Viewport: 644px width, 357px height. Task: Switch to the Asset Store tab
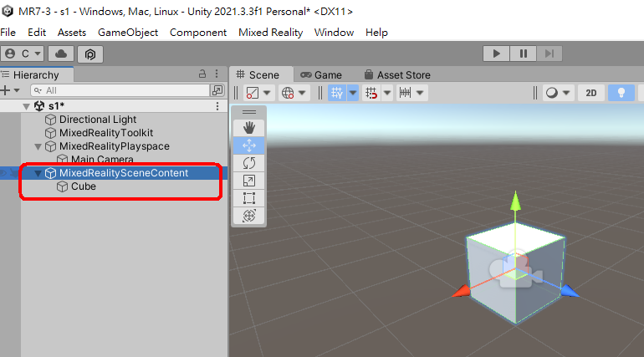click(x=397, y=74)
